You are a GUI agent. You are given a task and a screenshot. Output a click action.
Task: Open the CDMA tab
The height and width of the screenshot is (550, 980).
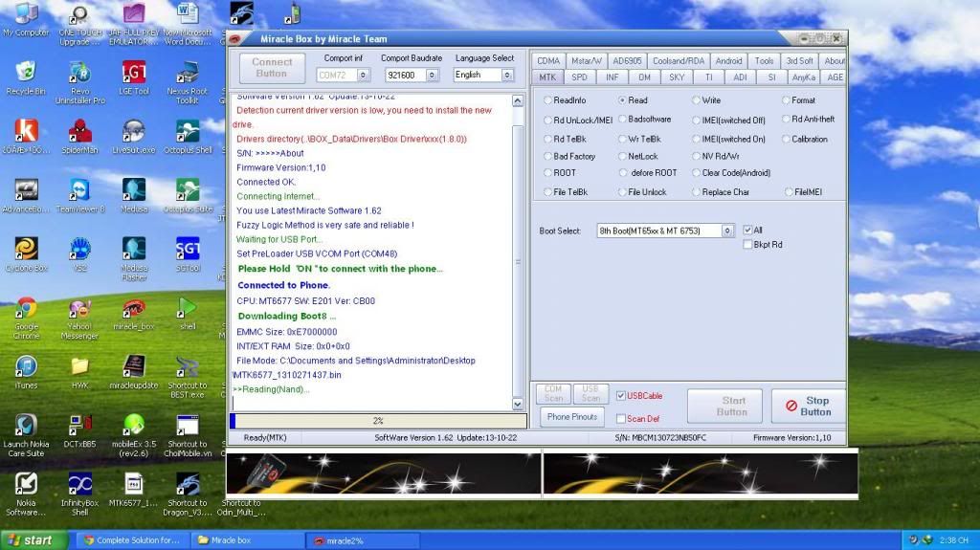[548, 60]
